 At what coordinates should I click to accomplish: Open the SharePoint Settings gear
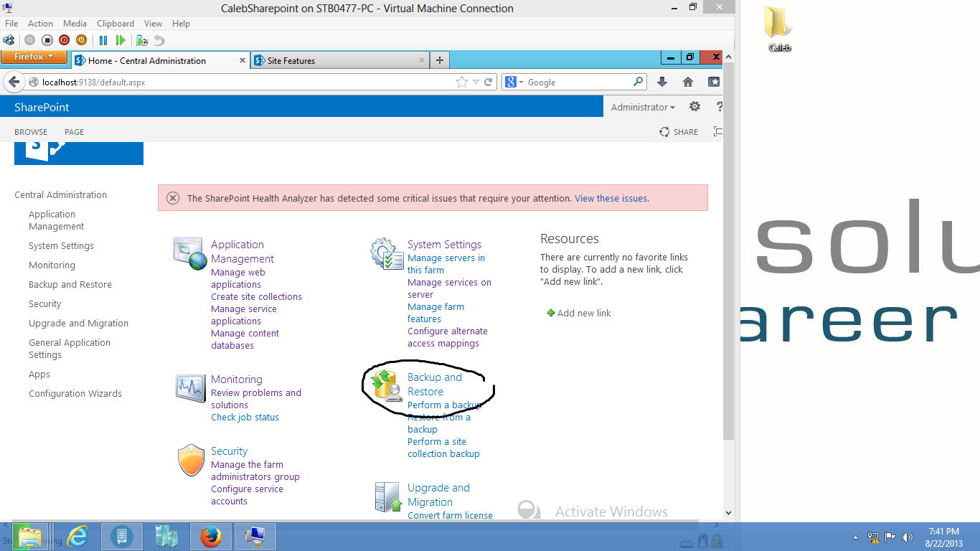[x=694, y=107]
